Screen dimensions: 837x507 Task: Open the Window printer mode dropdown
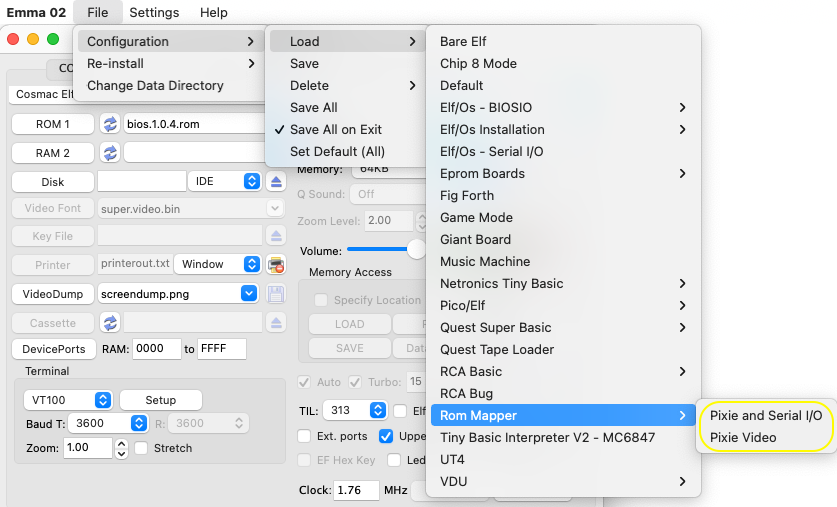pos(218,264)
